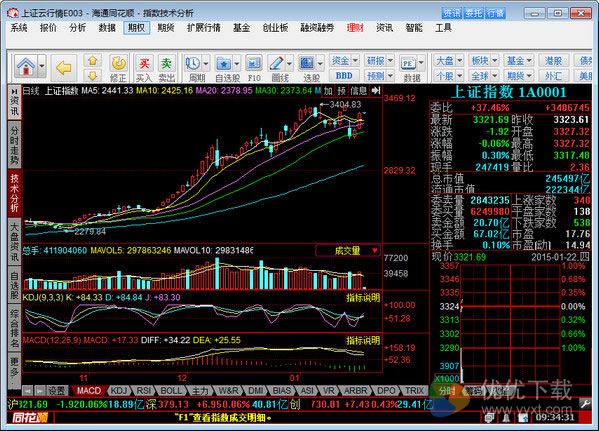Open the red 理财 menu
The height and width of the screenshot is (431, 599).
point(355,28)
